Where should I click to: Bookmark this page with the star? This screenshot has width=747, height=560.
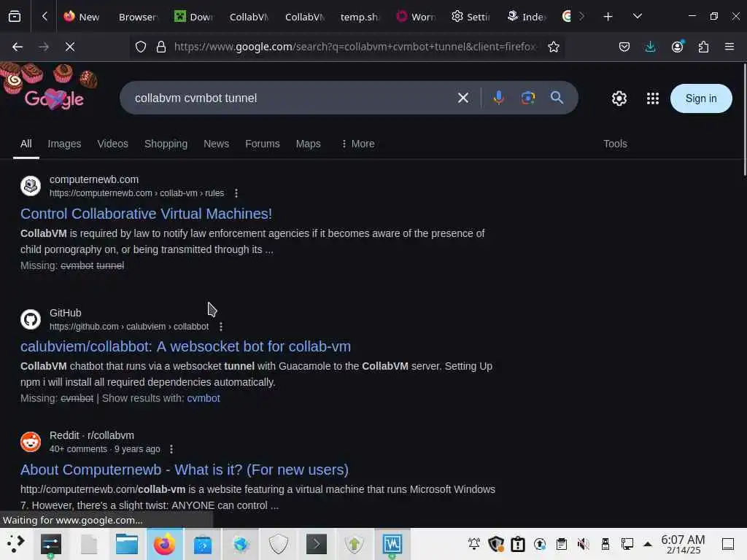[x=553, y=47]
